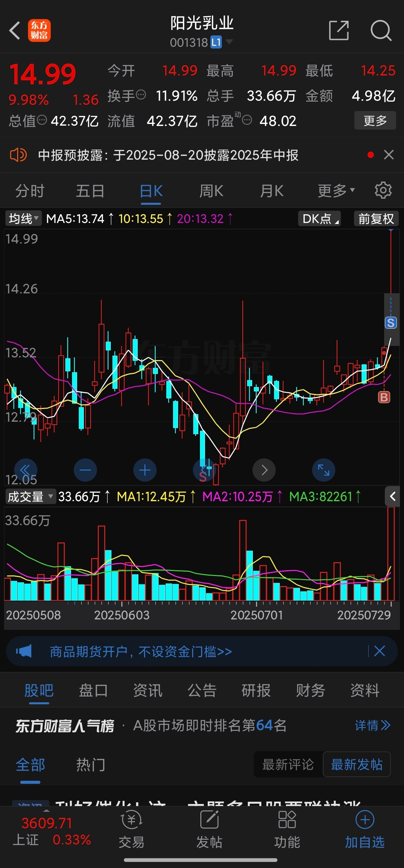Open the 前复权 adjustment selector
This screenshot has width=404, height=868.
pos(376,219)
